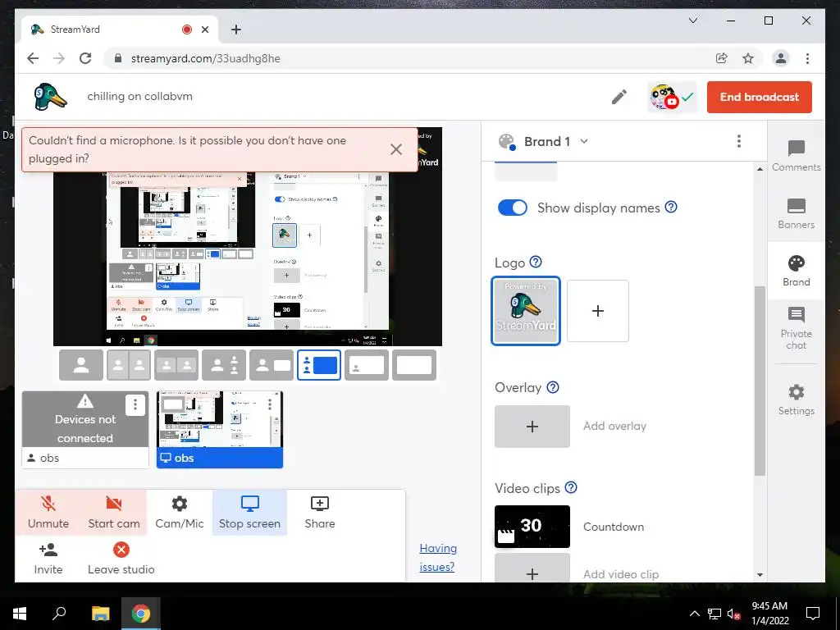Open File Explorer from taskbar

(100, 614)
